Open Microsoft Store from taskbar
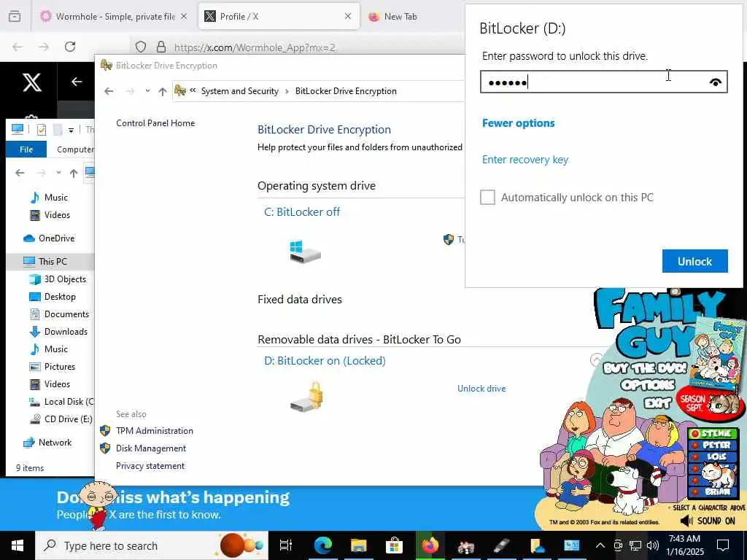The height and width of the screenshot is (560, 747). 394,545
